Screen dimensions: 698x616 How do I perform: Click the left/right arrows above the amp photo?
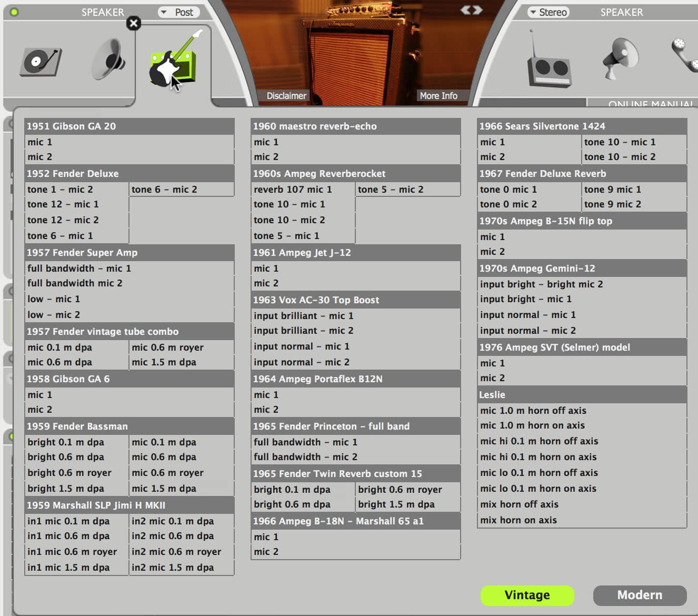(471, 10)
